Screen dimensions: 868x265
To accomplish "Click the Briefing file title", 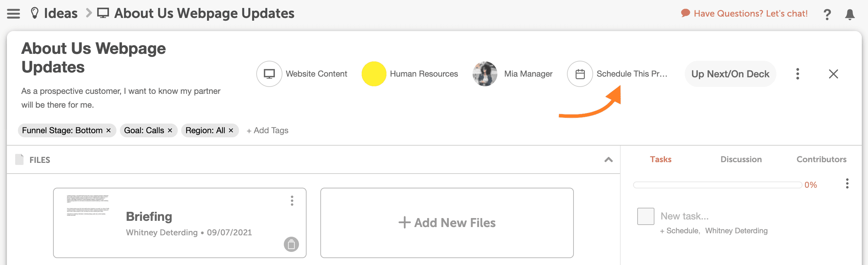I will [x=149, y=217].
